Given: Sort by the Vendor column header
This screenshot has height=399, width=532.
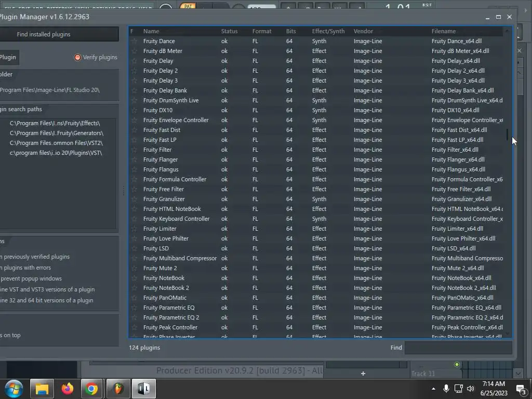Looking at the screenshot, I should tap(363, 31).
